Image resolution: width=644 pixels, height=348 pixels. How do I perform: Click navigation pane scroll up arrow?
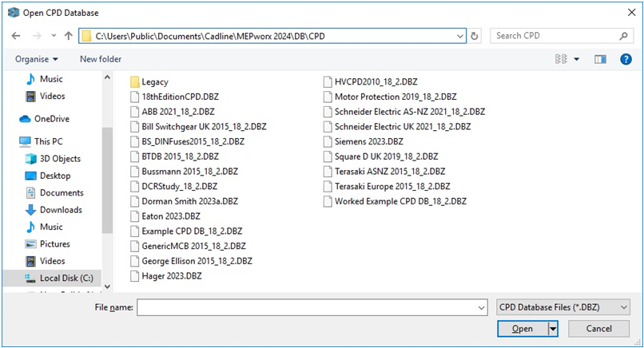click(107, 77)
